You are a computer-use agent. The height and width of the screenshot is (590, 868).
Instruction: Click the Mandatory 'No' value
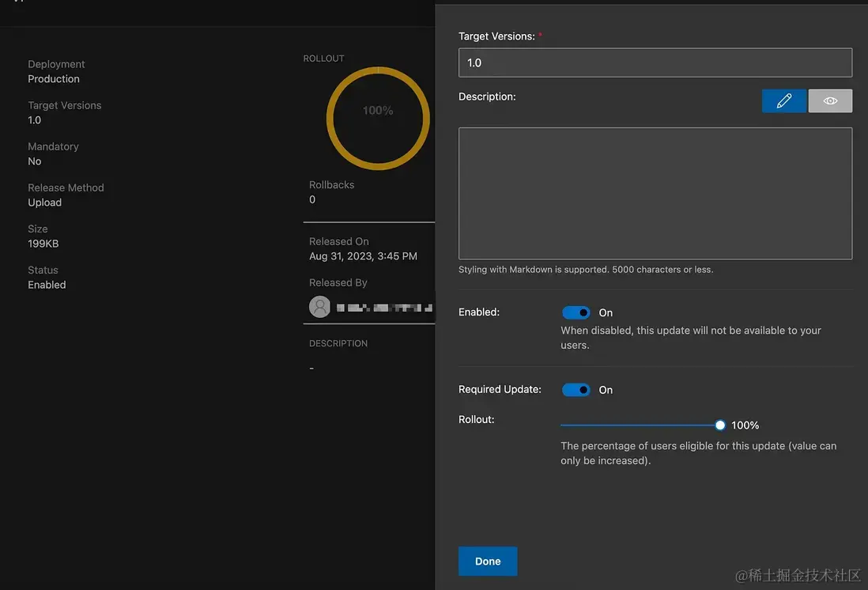[34, 161]
